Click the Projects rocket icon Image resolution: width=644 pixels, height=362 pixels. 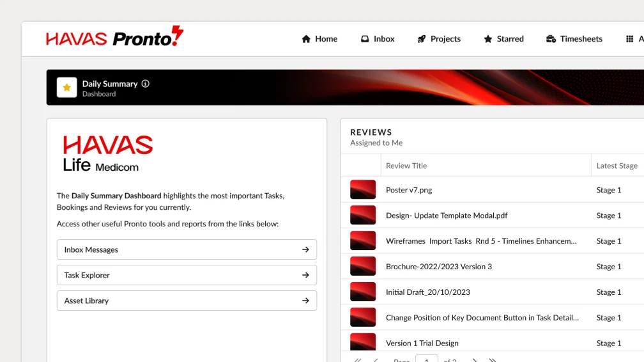point(422,39)
